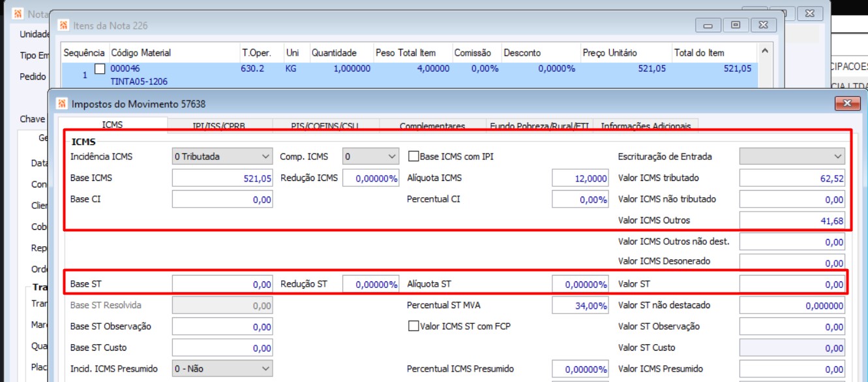
Task: Open the Incidência ICMS dropdown
Action: (222, 157)
